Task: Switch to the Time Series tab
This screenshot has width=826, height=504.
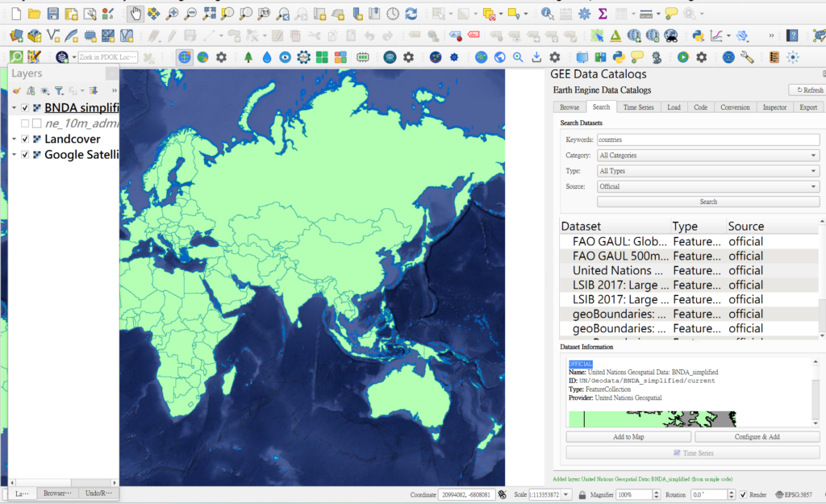Action: (x=639, y=107)
